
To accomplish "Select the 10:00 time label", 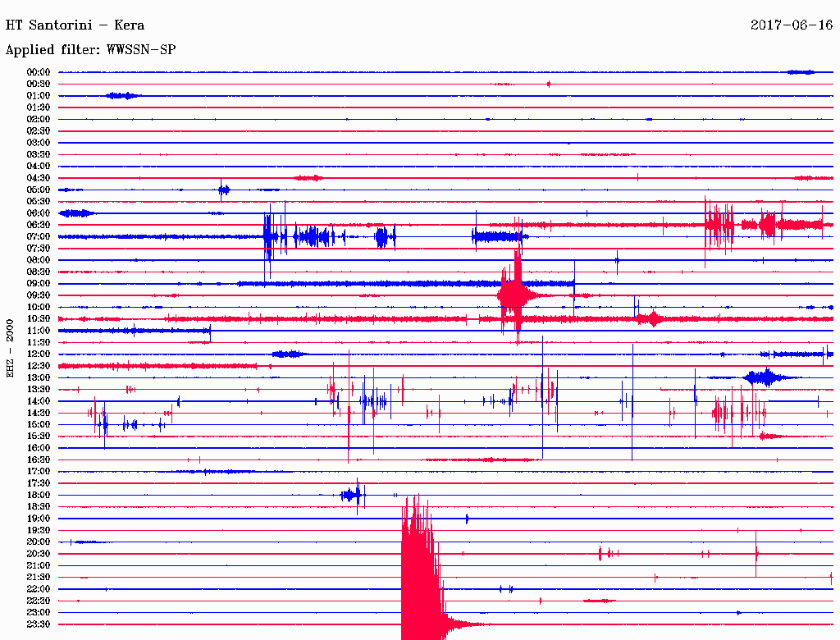I will point(39,307).
